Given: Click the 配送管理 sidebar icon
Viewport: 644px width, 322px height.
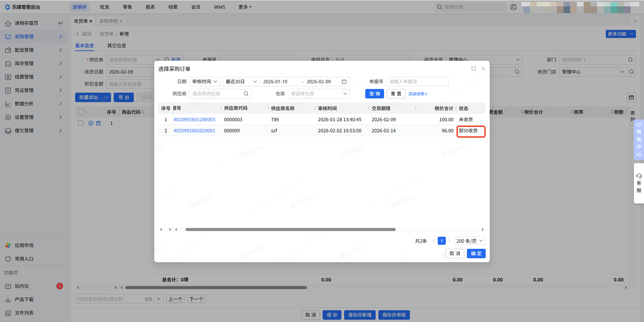Looking at the screenshot, I should [x=8, y=50].
